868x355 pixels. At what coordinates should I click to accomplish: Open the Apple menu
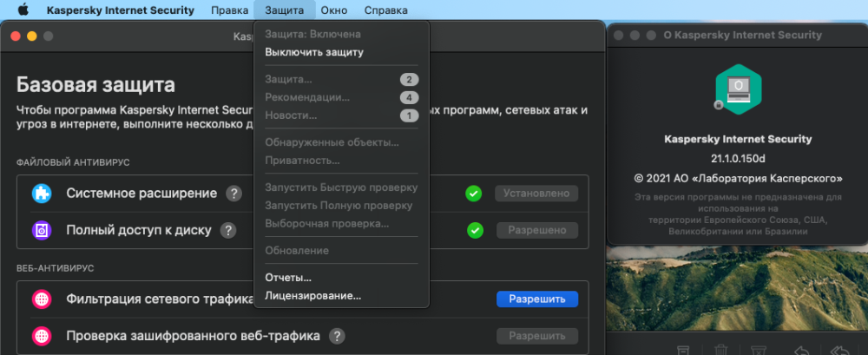(23, 10)
